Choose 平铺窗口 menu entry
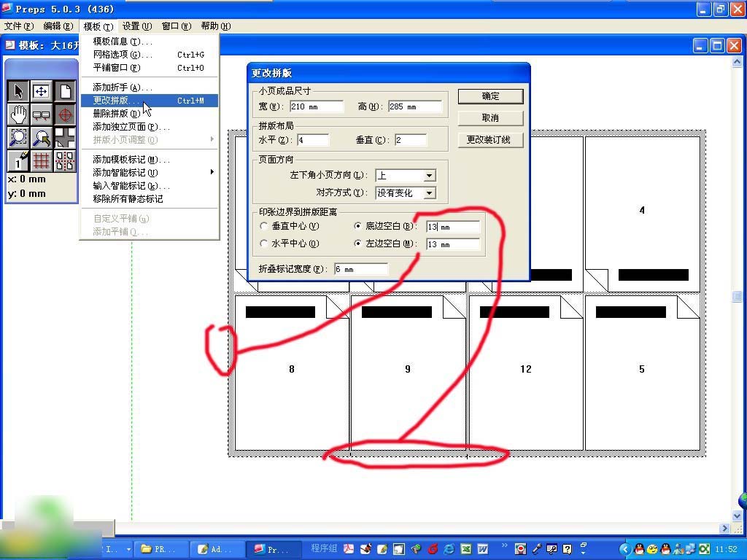This screenshot has width=747, height=560. tap(149, 68)
